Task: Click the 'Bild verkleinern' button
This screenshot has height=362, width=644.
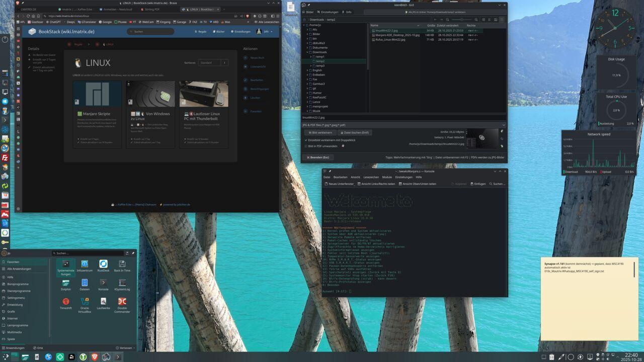Action: coord(320,132)
